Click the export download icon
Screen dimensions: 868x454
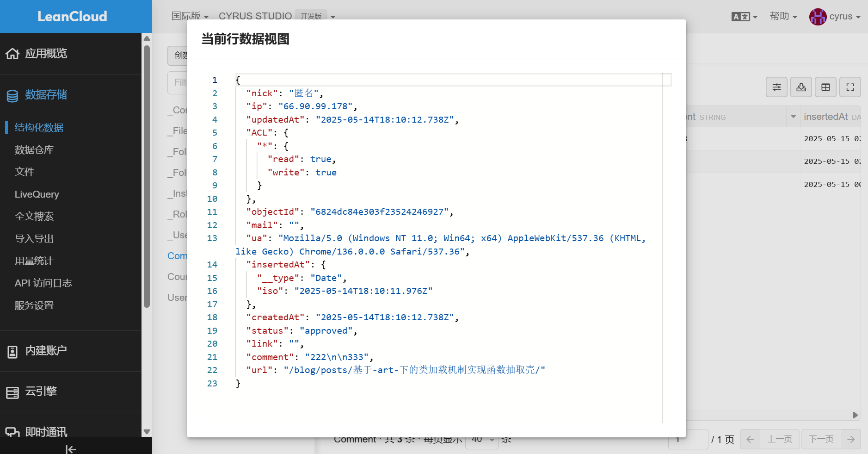pos(801,87)
